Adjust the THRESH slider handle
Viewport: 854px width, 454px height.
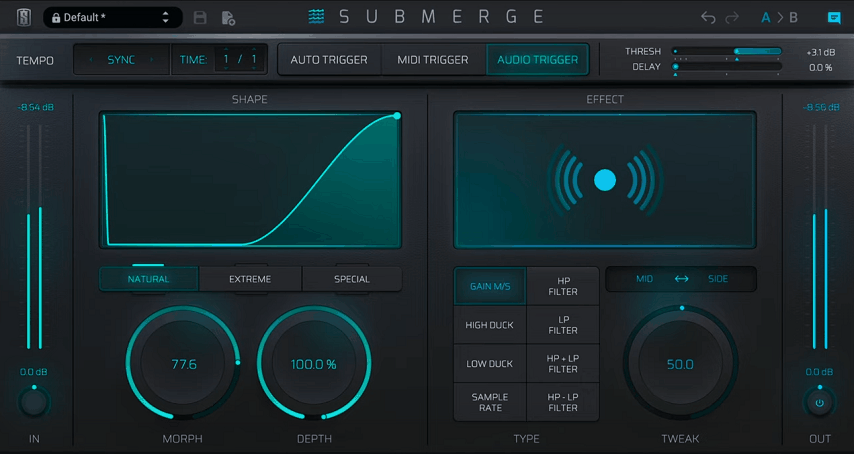point(737,51)
